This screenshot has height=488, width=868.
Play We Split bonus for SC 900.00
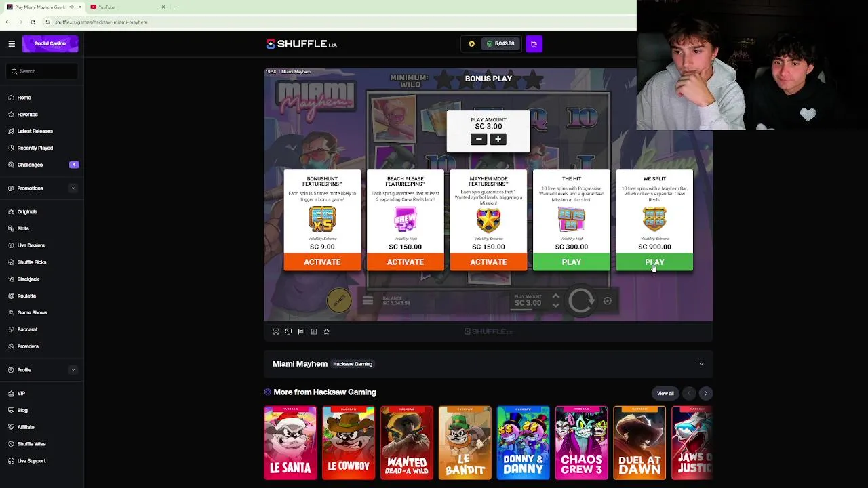654,262
